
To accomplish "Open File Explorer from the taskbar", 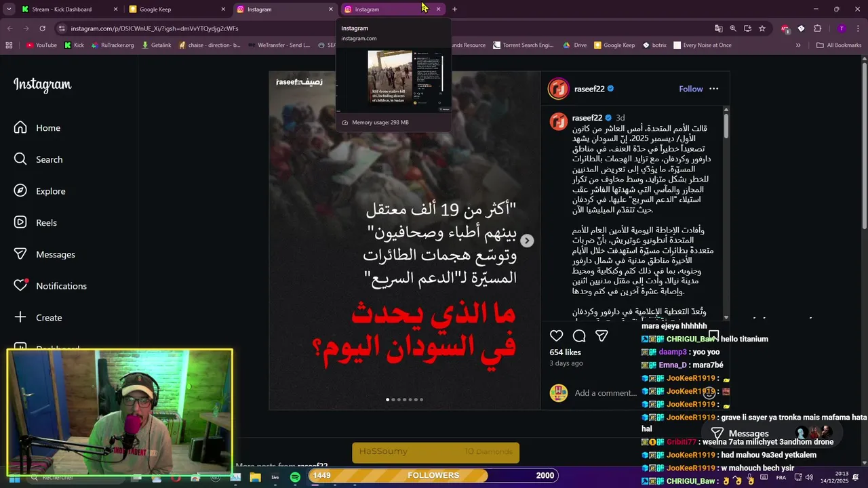I will [x=256, y=477].
